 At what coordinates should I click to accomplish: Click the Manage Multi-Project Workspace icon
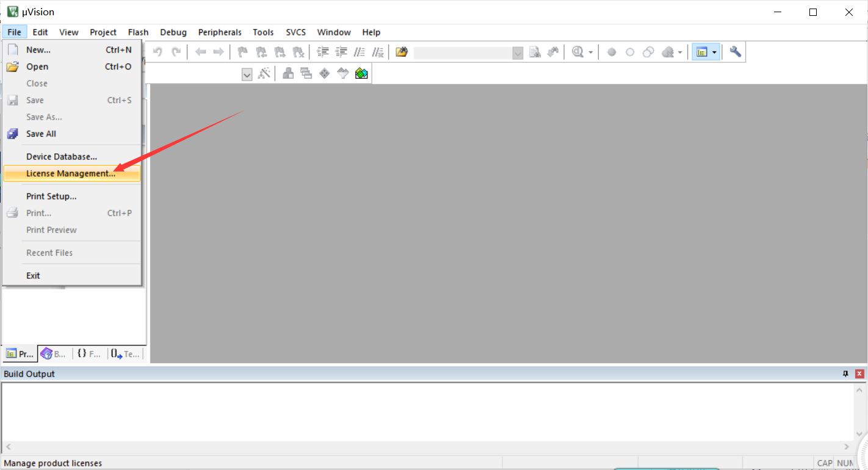pos(306,74)
